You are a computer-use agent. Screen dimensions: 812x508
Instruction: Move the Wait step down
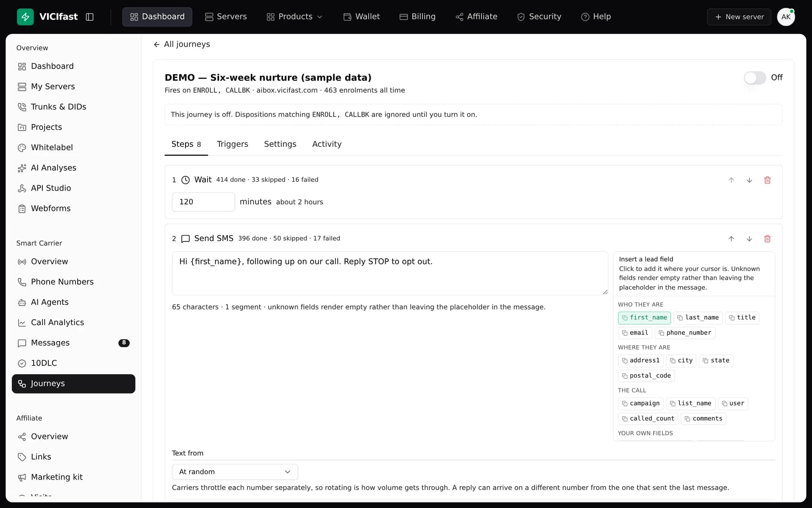[749, 180]
